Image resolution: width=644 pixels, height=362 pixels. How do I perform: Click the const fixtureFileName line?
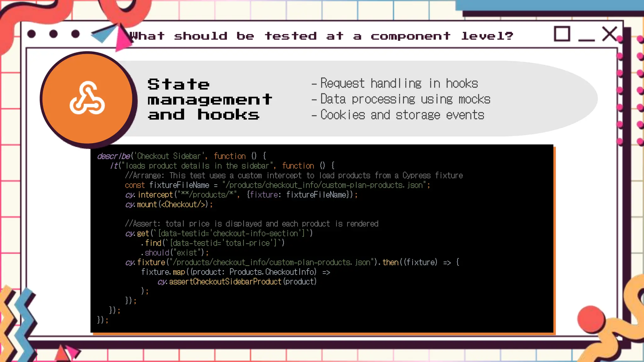click(277, 185)
